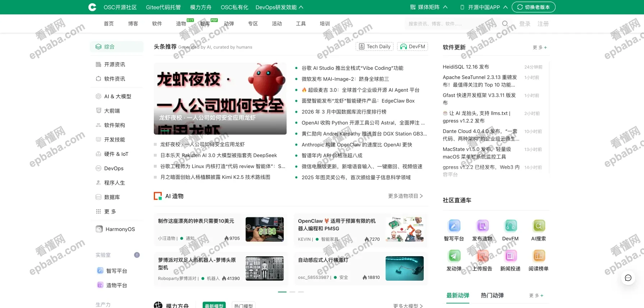Switch to 最新动弹 tab

tap(458, 295)
